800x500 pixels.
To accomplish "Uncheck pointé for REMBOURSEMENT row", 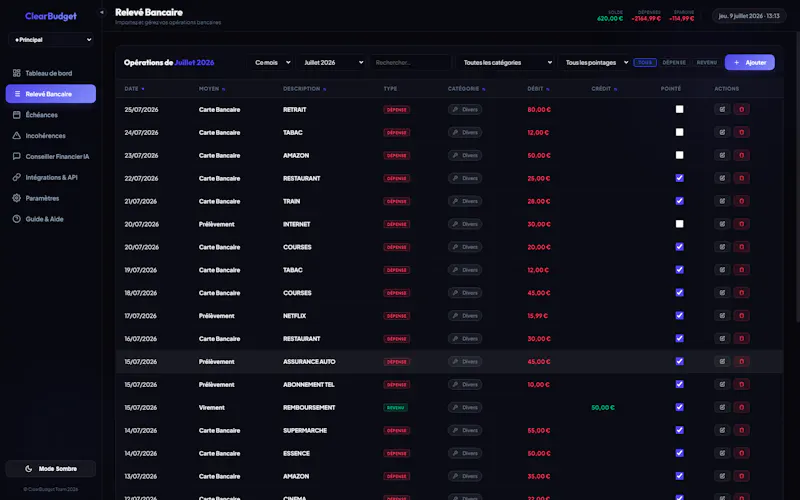I will tap(680, 407).
